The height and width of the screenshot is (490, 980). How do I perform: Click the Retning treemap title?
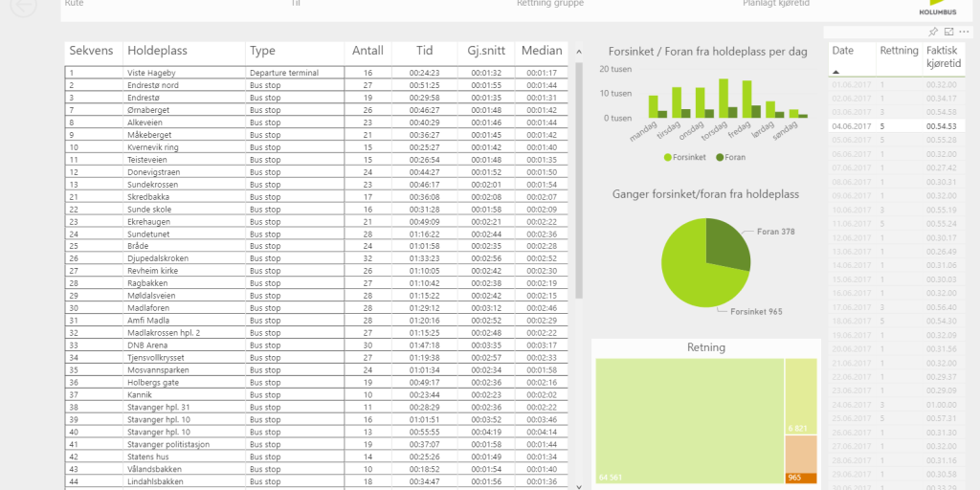[706, 347]
